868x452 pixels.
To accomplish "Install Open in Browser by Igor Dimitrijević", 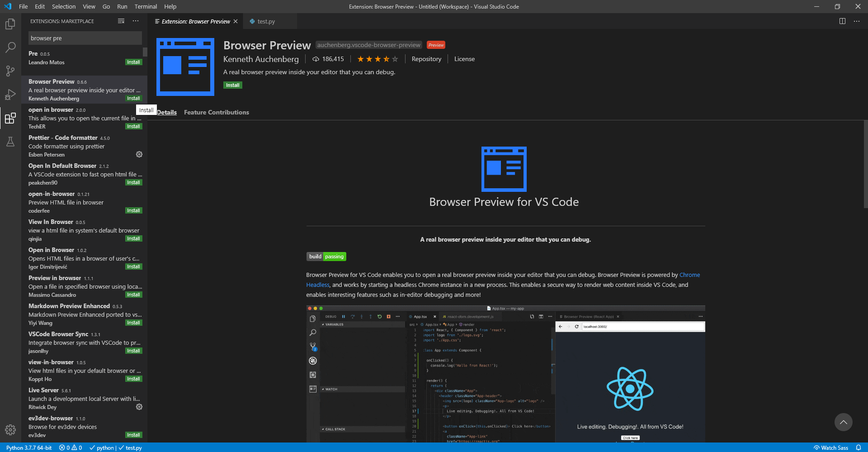I will pyautogui.click(x=133, y=266).
